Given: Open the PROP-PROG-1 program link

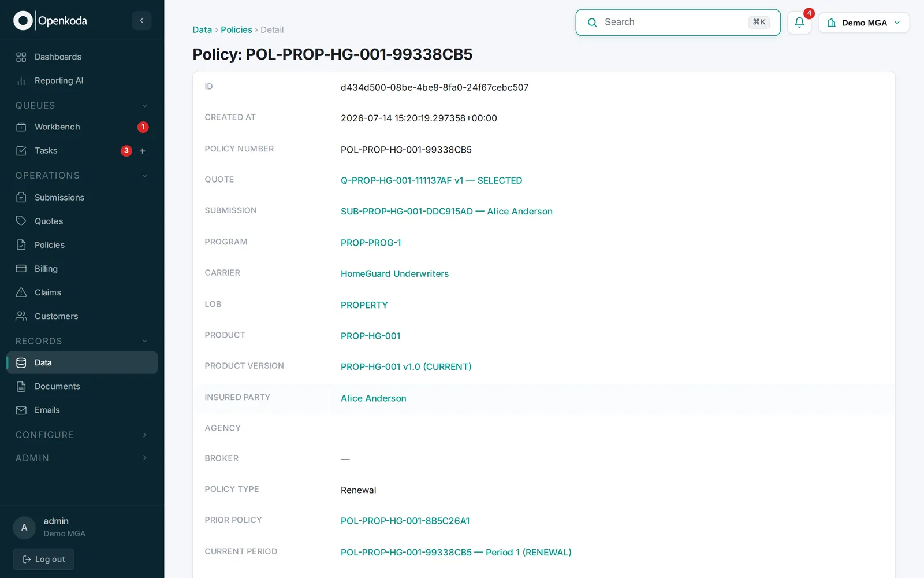Looking at the screenshot, I should 371,243.
